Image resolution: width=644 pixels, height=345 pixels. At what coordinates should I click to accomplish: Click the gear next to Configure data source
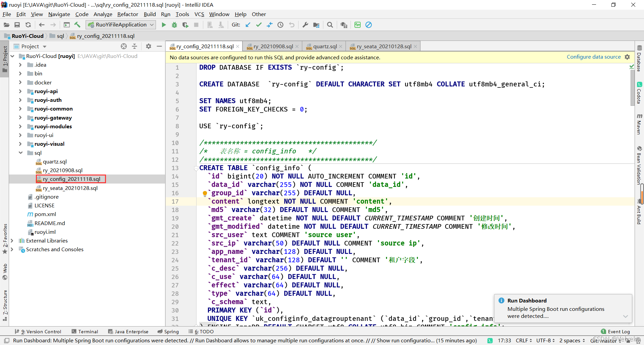point(627,57)
